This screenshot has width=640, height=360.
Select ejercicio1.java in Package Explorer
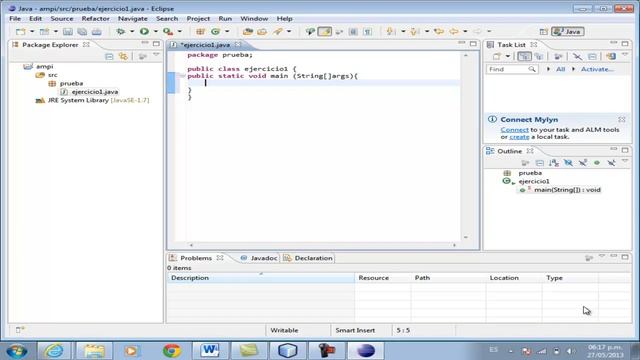click(95, 92)
